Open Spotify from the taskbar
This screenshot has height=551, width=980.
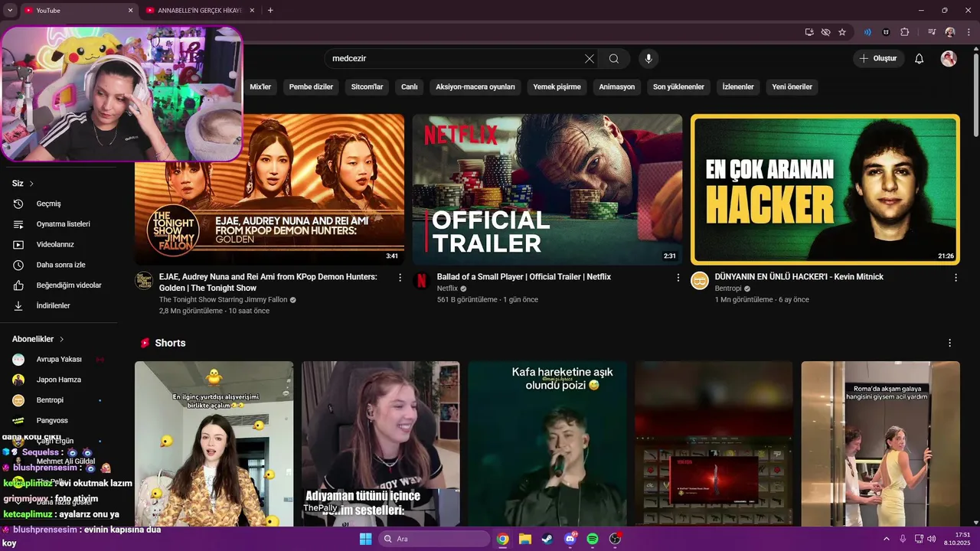pos(593,539)
